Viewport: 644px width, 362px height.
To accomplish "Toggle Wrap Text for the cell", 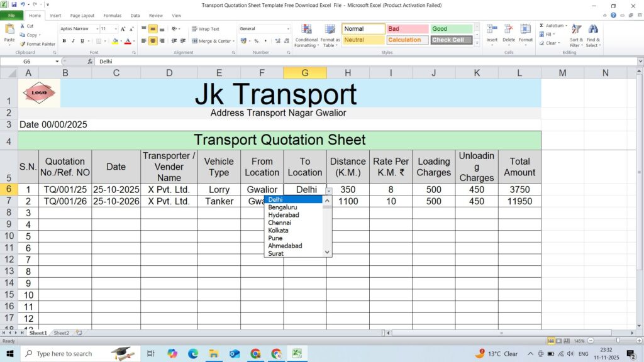I will pyautogui.click(x=206, y=29).
